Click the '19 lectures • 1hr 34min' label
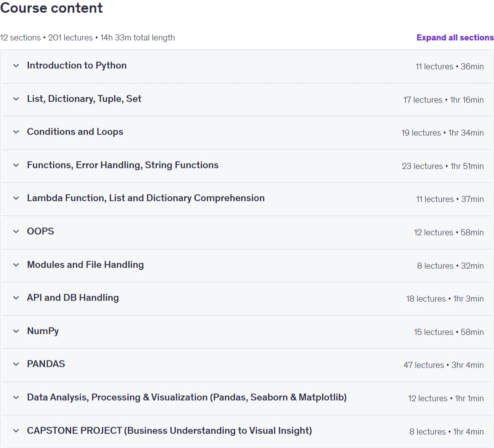This screenshot has width=494, height=448. 442,133
